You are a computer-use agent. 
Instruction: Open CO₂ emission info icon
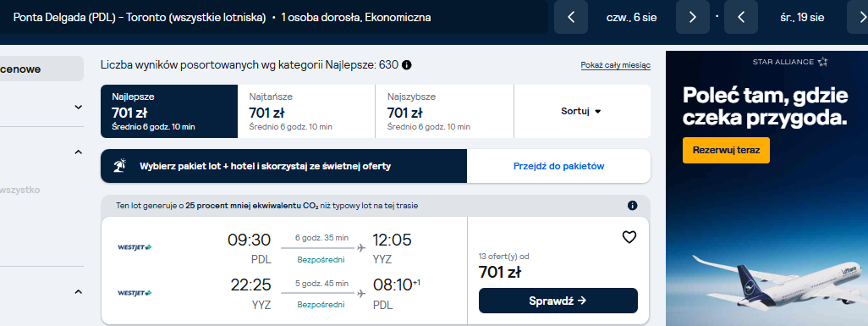pyautogui.click(x=633, y=206)
